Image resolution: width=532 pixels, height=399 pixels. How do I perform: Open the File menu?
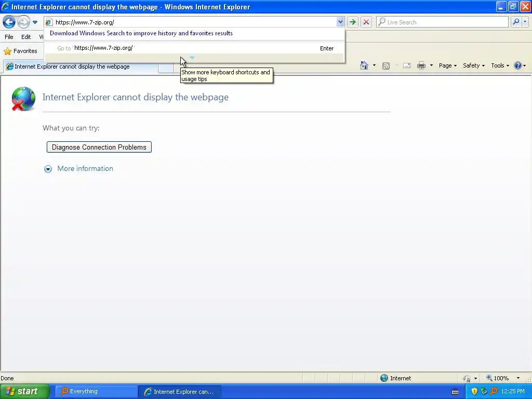click(9, 37)
